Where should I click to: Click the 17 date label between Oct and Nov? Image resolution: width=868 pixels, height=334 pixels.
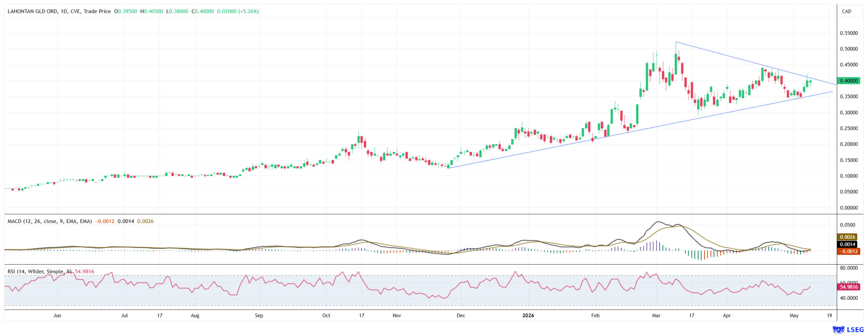[x=361, y=315]
